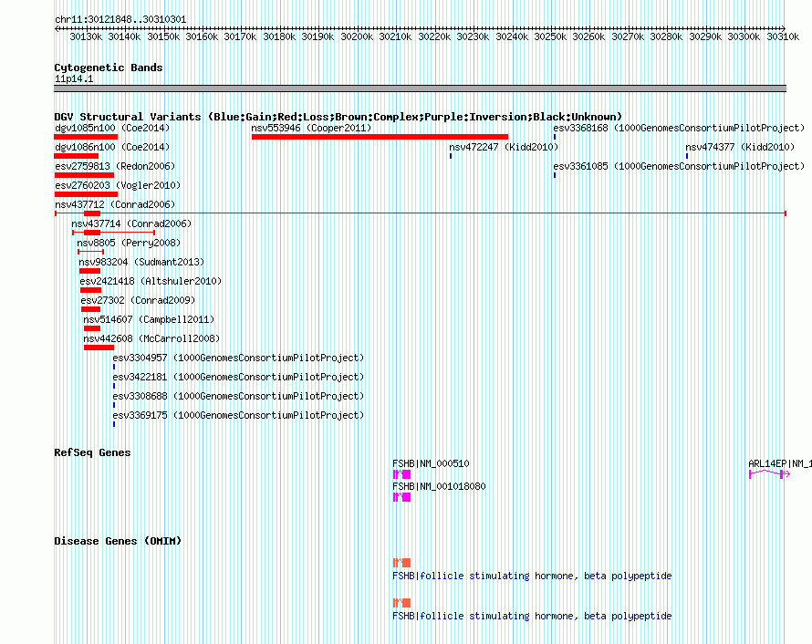Click nsv8805 (Perry2008) variant label
The height and width of the screenshot is (644, 812).
(x=129, y=243)
